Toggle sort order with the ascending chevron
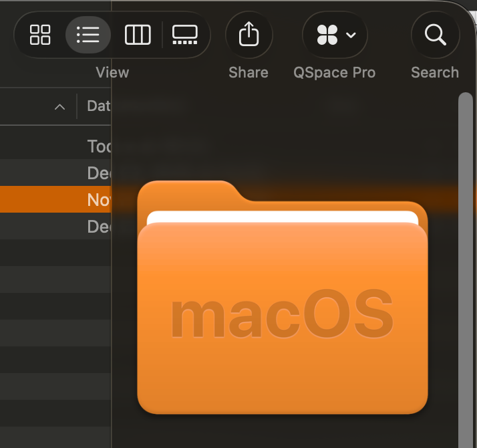 pyautogui.click(x=59, y=107)
